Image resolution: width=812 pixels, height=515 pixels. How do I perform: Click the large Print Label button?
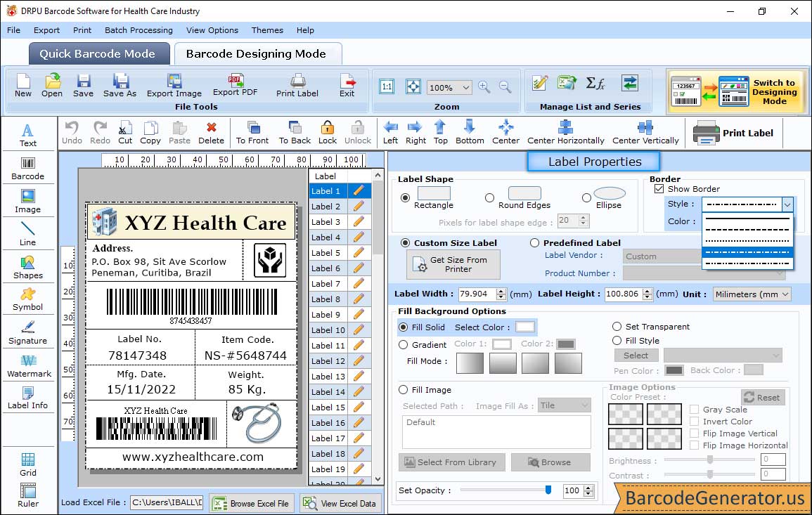pyautogui.click(x=734, y=133)
